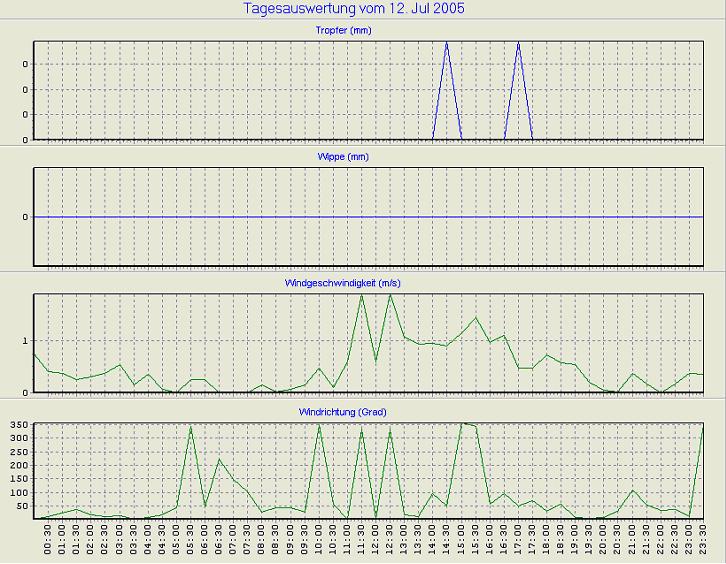
Task: Click the 0 label on Wippe y-axis
Action: pos(25,217)
